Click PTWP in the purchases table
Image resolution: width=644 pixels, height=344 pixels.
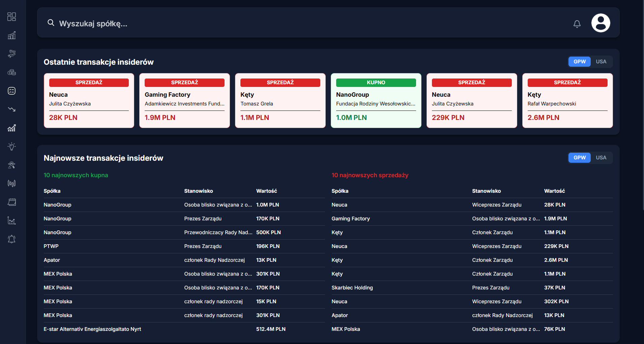tap(51, 246)
